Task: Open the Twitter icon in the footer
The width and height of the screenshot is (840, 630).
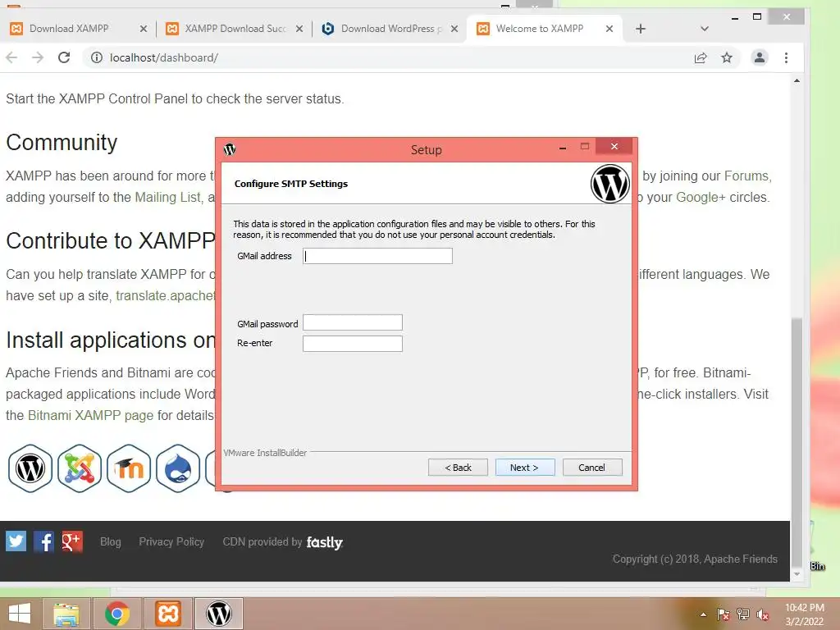Action: (x=16, y=541)
